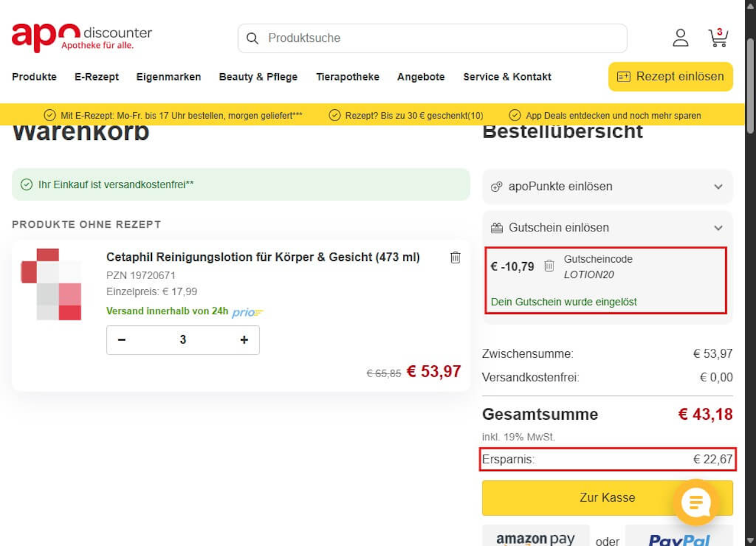Screen dimensions: 756x546
Task: Click into the Produktsuche search field
Action: (x=432, y=38)
